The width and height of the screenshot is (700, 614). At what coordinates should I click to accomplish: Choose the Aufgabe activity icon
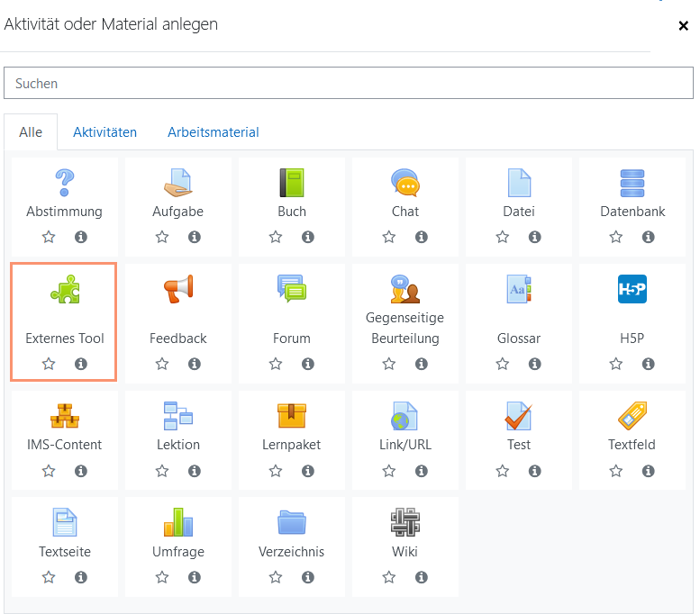click(178, 183)
